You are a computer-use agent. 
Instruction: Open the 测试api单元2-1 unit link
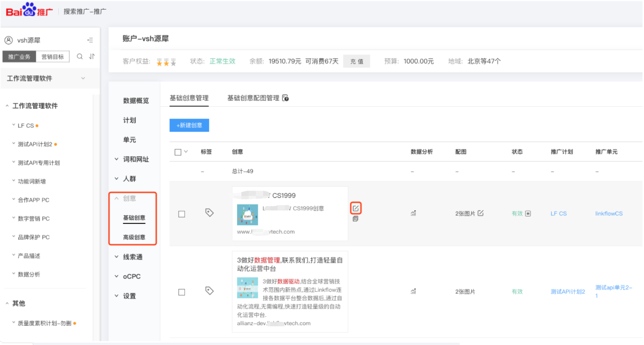click(x=614, y=291)
